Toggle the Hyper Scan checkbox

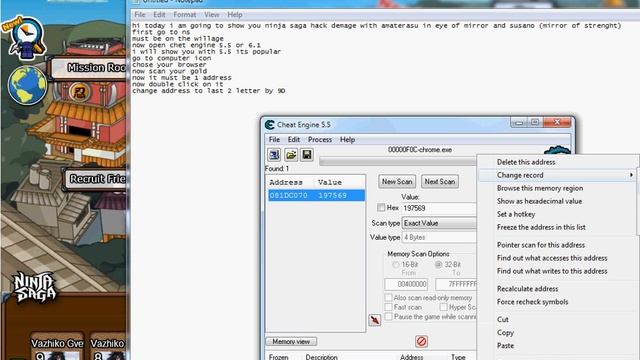[x=443, y=307]
